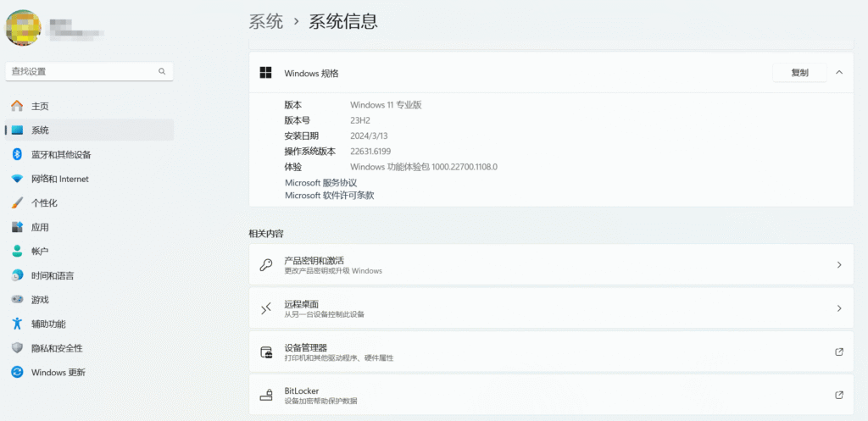Open 辅助功能 in the sidebar
This screenshot has width=868, height=421.
click(89, 324)
